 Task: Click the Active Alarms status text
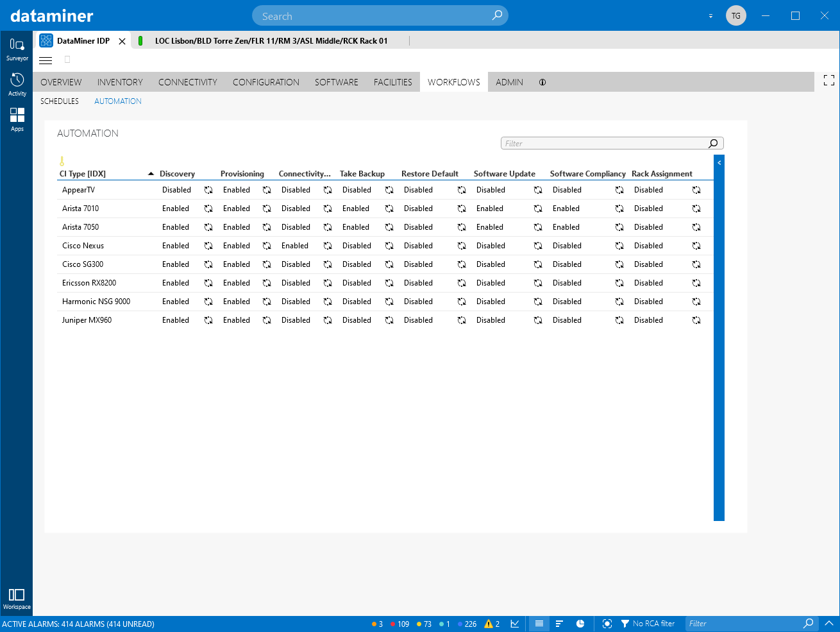point(78,624)
